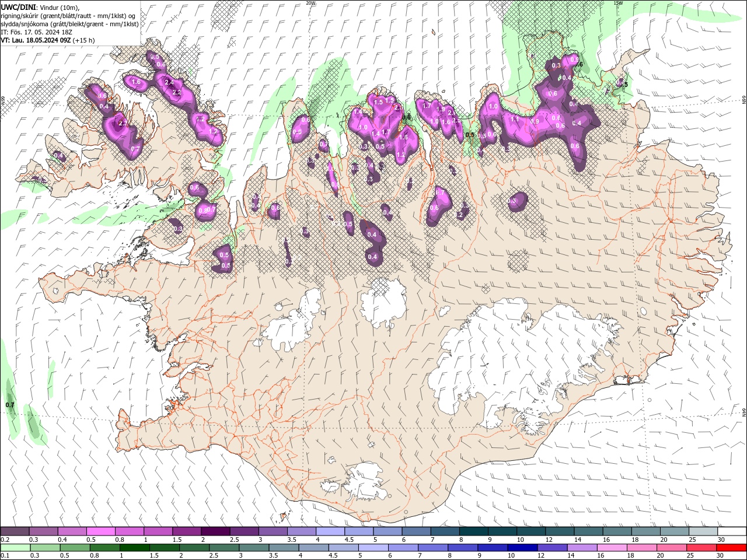This screenshot has height=560, width=747.
Task: Pick the darkest green 1 rain swatch
Action: (135, 548)
